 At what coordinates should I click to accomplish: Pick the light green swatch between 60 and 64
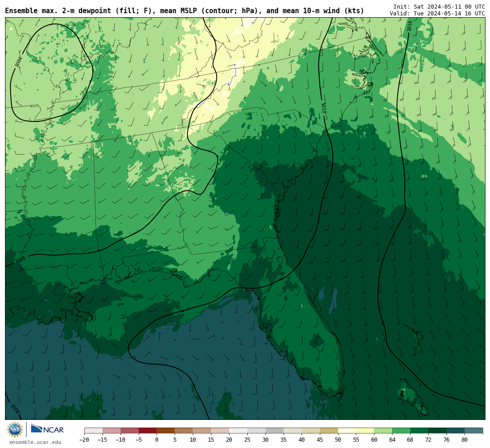pyautogui.click(x=383, y=431)
